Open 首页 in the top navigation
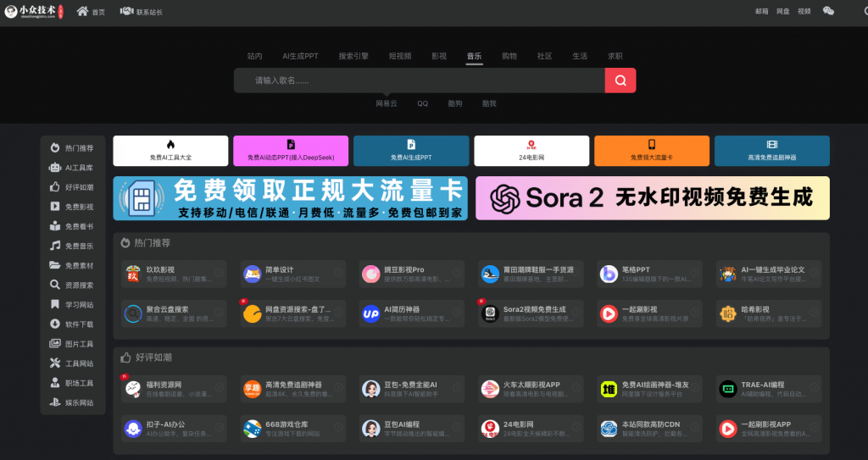The height and width of the screenshot is (460, 868). coord(92,12)
